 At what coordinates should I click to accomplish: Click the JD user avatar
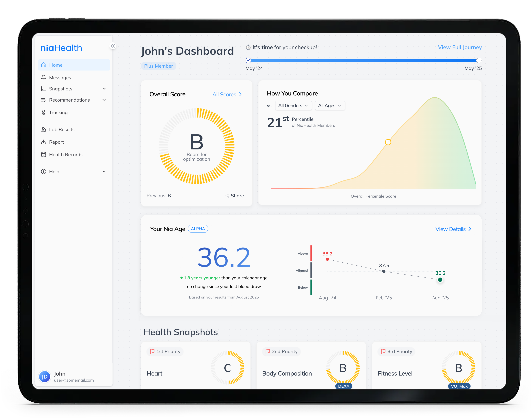point(45,376)
